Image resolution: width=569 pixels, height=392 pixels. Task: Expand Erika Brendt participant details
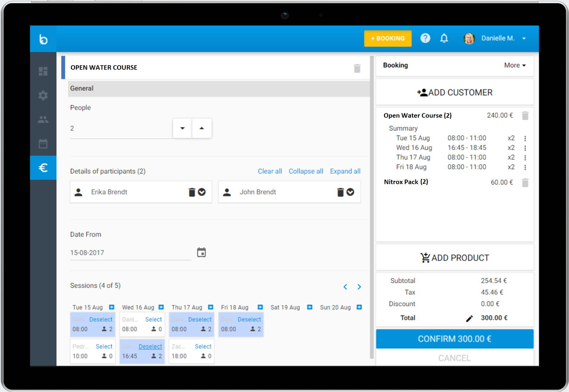tap(202, 192)
